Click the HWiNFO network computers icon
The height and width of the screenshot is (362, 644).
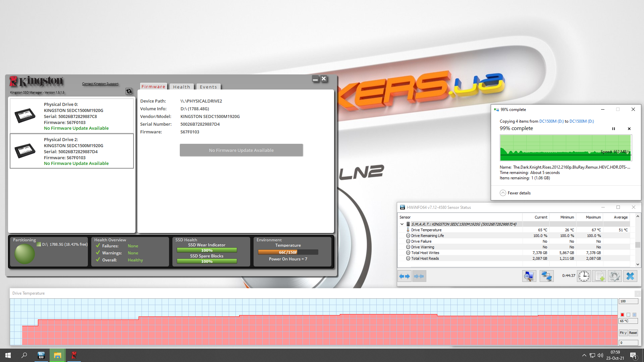point(546,276)
